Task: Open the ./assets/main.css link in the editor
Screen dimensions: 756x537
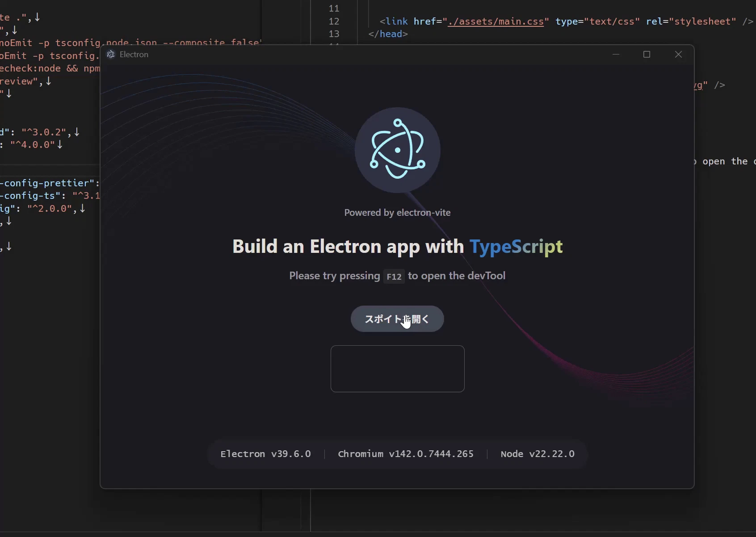Action: click(x=496, y=21)
